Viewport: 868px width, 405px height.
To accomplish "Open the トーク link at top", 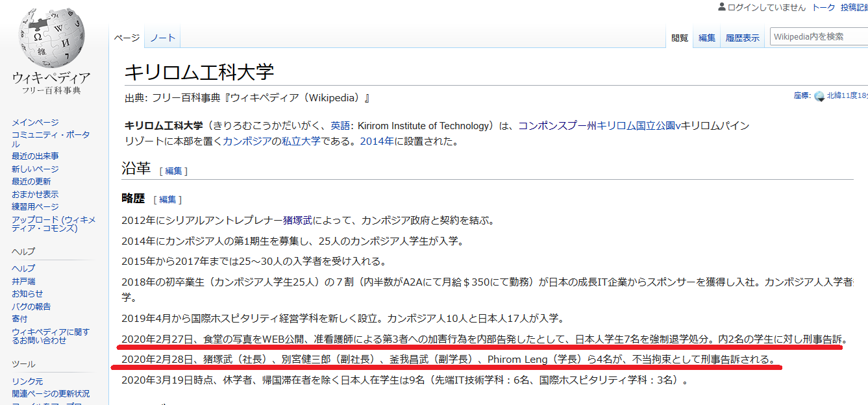I will 823,7.
